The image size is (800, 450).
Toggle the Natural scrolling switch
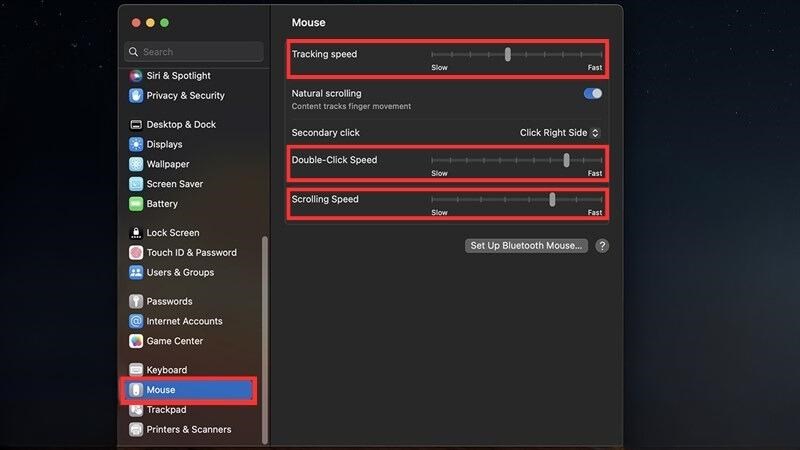[x=592, y=93]
